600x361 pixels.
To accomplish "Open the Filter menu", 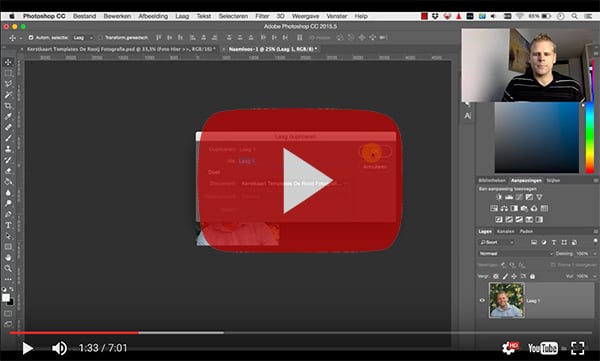I will pos(262,16).
